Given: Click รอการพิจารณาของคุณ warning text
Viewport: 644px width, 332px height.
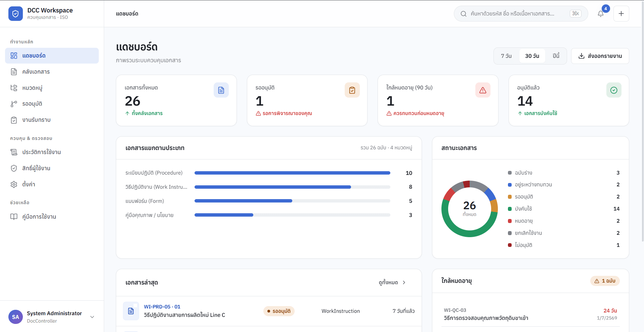Looking at the screenshot, I should 287,113.
